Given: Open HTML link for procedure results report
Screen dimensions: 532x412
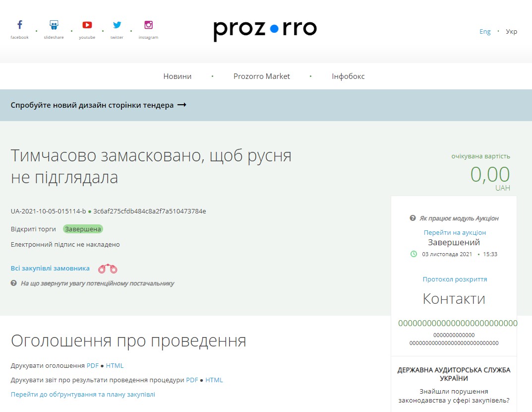Looking at the screenshot, I should [x=214, y=380].
